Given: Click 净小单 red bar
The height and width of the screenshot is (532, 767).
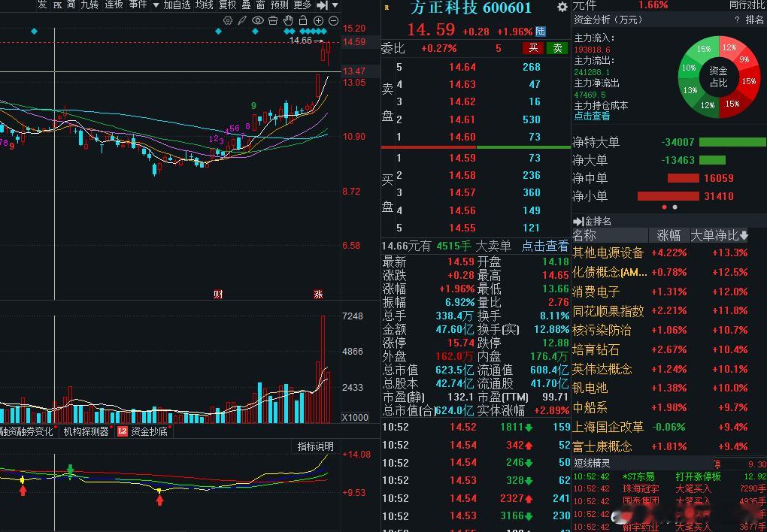Looking at the screenshot, I should [x=668, y=196].
